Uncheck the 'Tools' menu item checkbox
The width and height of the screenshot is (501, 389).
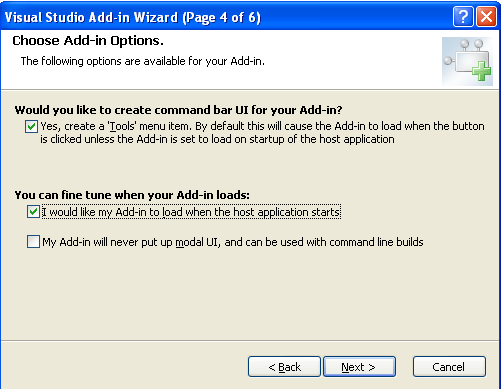tap(31, 126)
